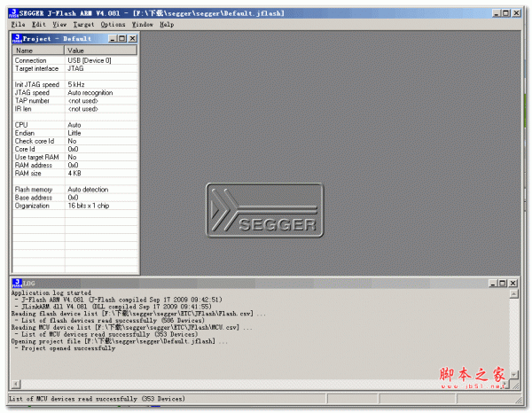Select the TAP number row
Screen dimensions: 532x413
tap(75, 101)
